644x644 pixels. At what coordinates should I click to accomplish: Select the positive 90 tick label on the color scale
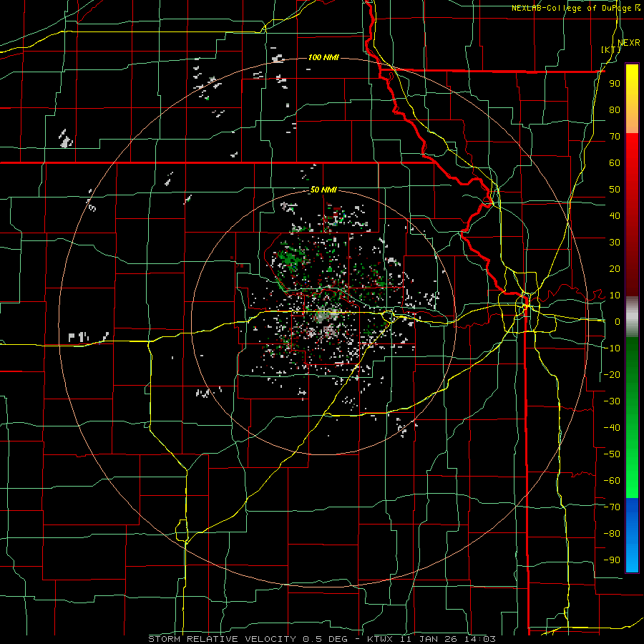615,84
